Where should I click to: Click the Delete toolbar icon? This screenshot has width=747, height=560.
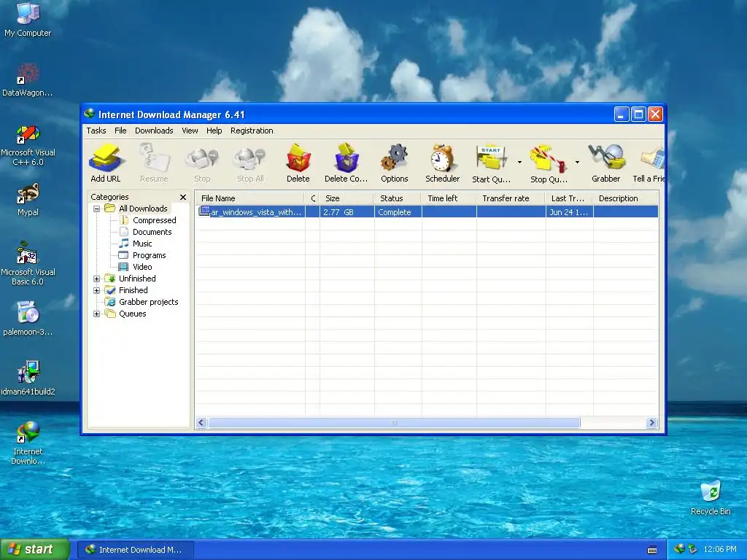pyautogui.click(x=298, y=158)
